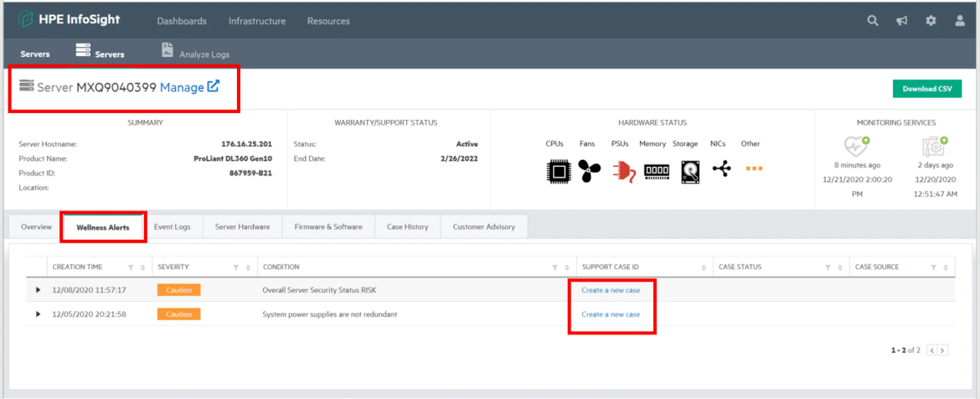The image size is (980, 399).
Task: Expand the 12/05/2020 alert row
Action: (39, 314)
